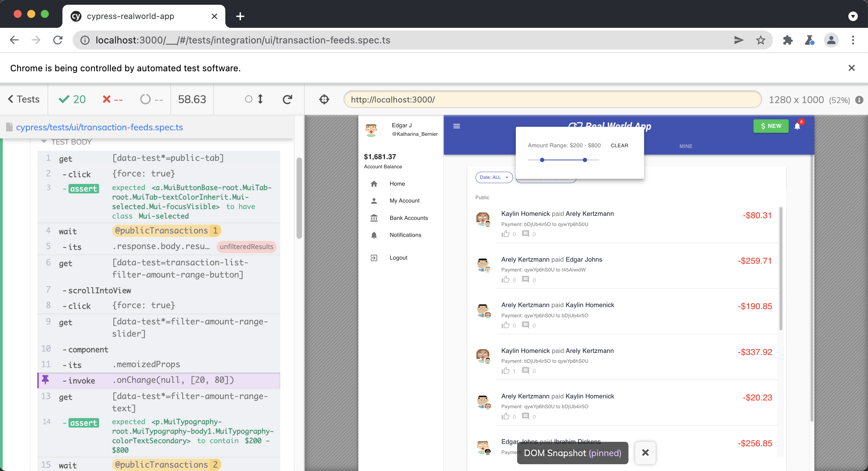The width and height of the screenshot is (868, 471).
Task: Go back to the Tests list
Action: click(x=24, y=99)
